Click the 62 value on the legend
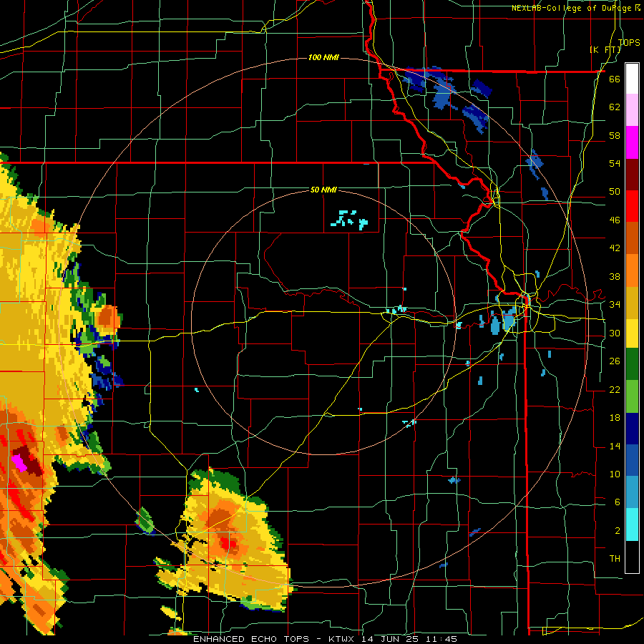 coord(615,107)
